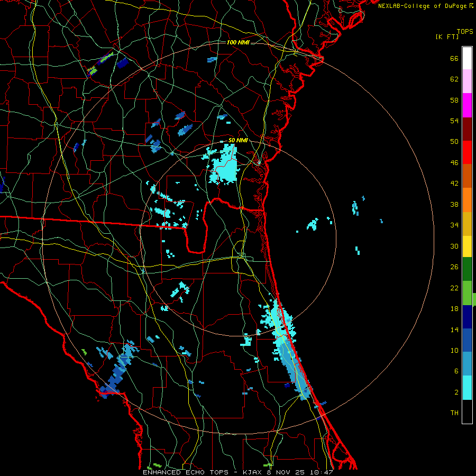Click the yellow legend swatch
The image size is (476, 476).
[x=467, y=247]
